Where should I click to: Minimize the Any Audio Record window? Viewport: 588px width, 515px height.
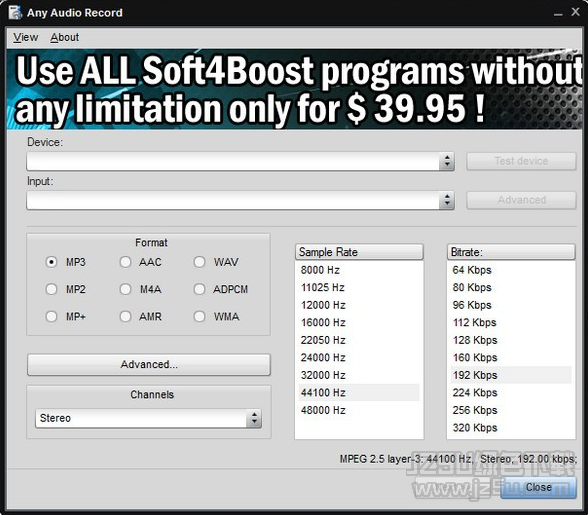coord(558,13)
